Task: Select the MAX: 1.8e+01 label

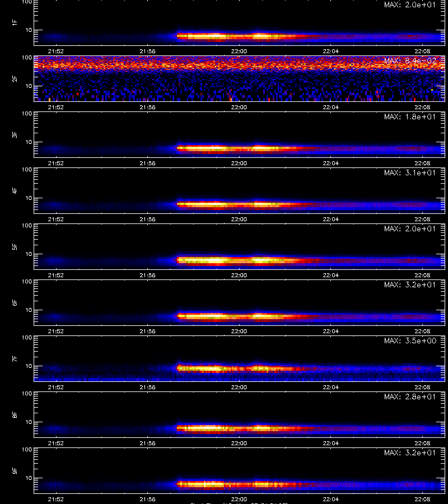Action: coord(410,116)
